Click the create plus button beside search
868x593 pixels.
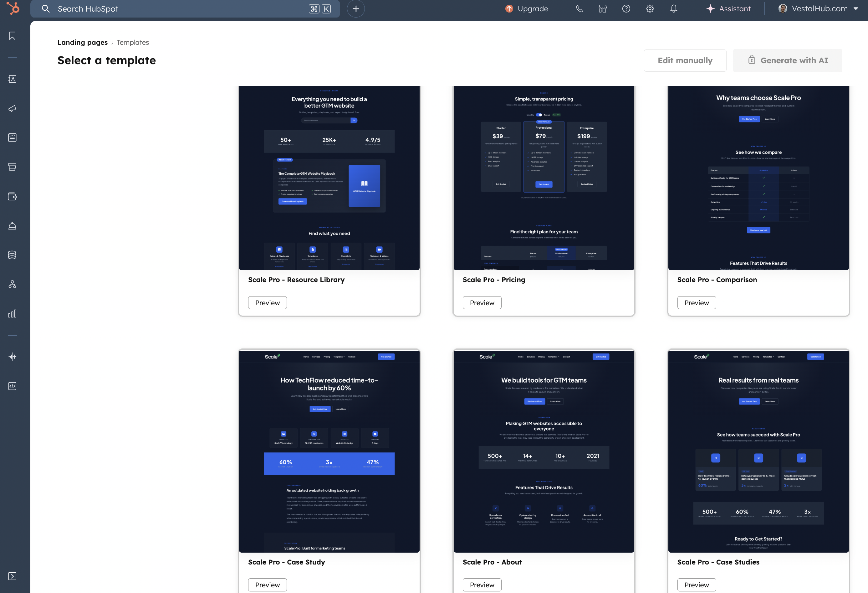355,8
